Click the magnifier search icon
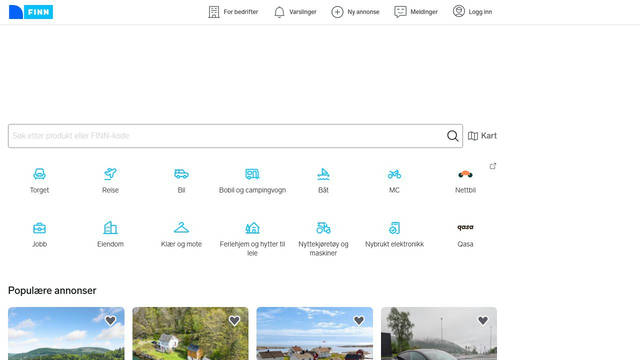 tap(452, 136)
